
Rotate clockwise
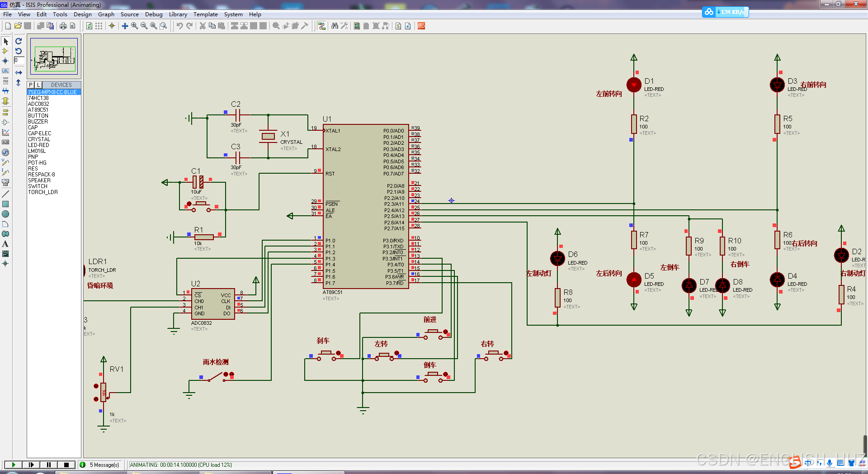click(x=19, y=41)
